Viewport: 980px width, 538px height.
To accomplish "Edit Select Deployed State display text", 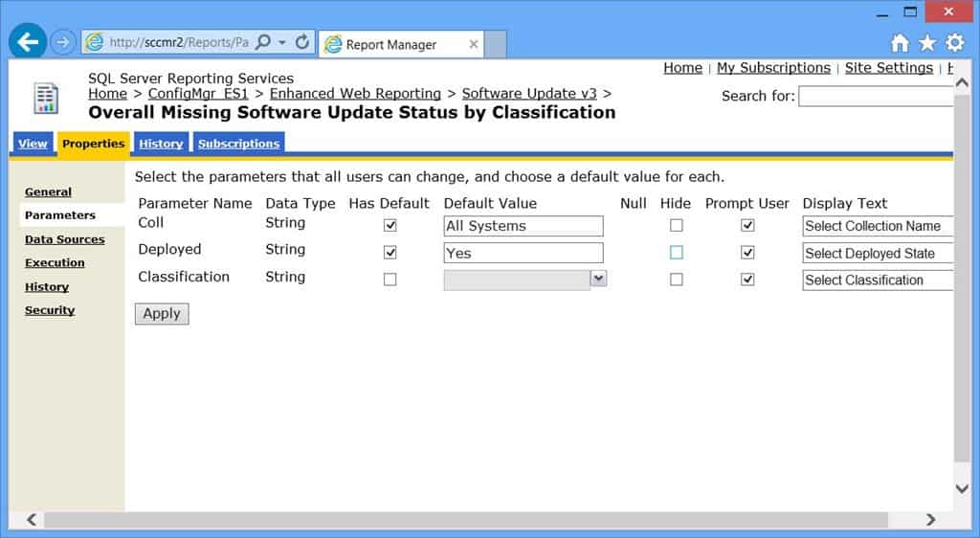I will (879, 253).
